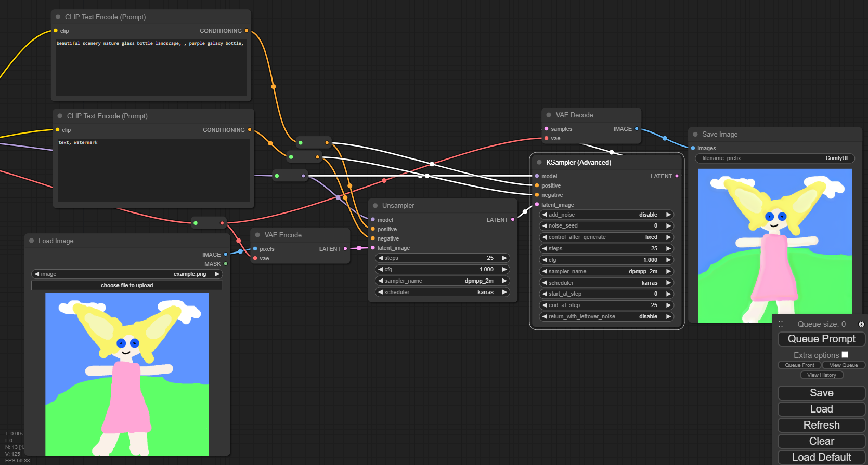This screenshot has height=465, width=868.
Task: Click choose file to upload button
Action: tap(127, 285)
